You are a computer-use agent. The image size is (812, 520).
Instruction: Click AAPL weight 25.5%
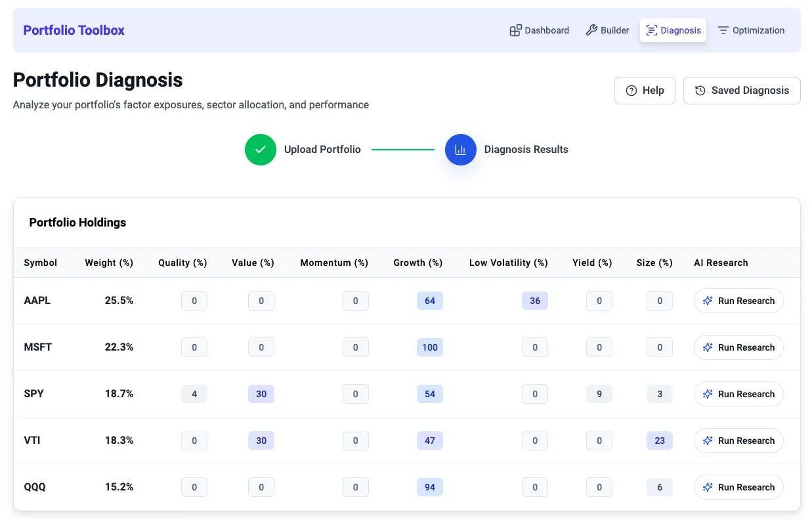coord(119,301)
